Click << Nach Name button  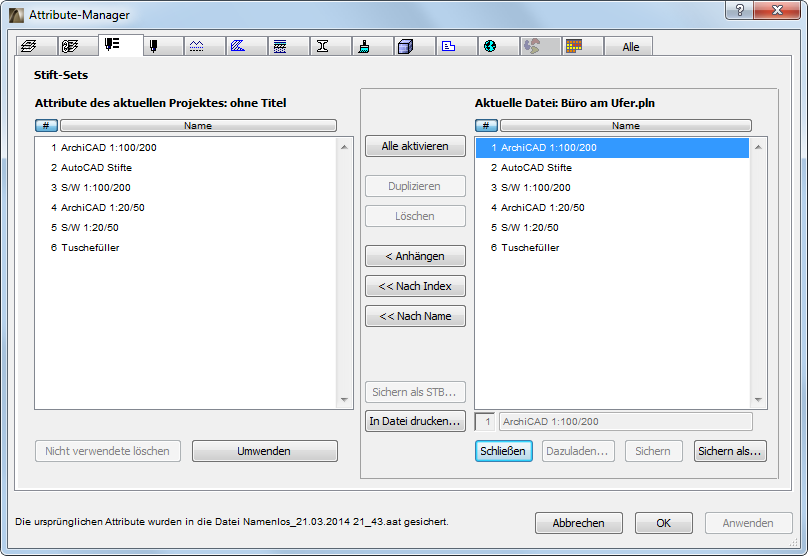coord(415,316)
